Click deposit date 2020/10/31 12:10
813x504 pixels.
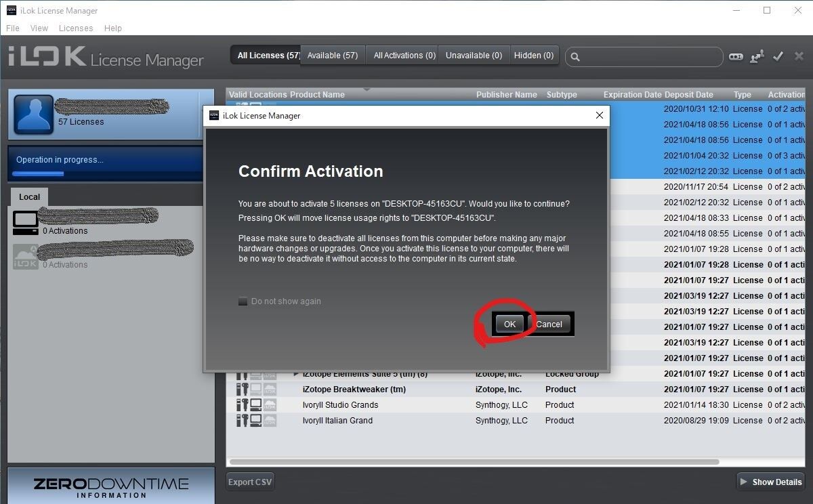coord(696,109)
